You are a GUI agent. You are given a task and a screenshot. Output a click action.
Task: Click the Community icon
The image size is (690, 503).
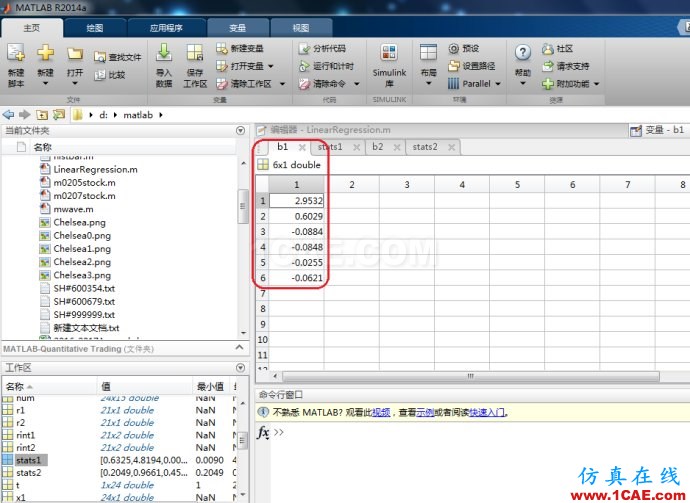point(547,49)
